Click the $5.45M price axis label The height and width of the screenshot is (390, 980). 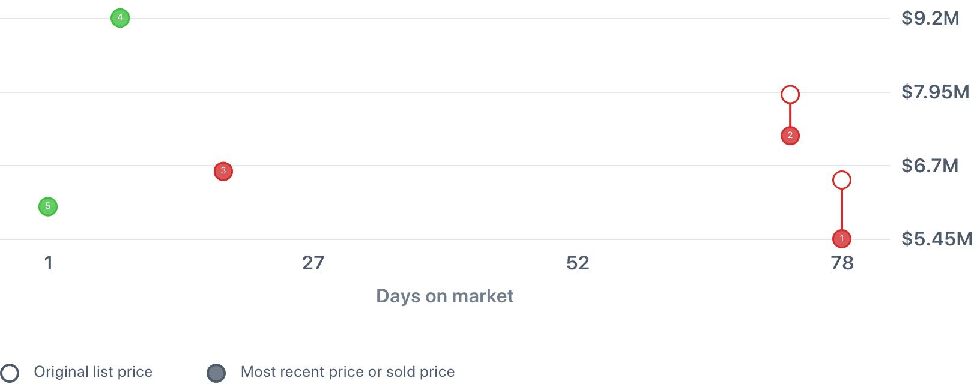point(936,239)
